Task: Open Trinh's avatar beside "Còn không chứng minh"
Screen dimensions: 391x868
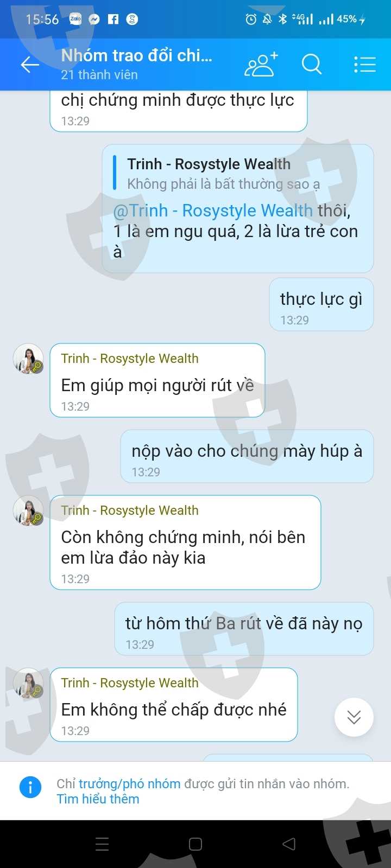Action: (x=28, y=511)
